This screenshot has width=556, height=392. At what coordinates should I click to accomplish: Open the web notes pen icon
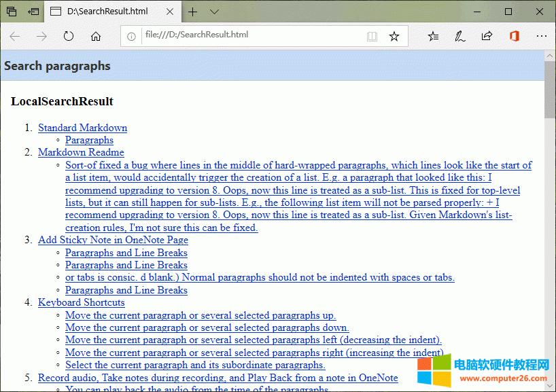459,36
